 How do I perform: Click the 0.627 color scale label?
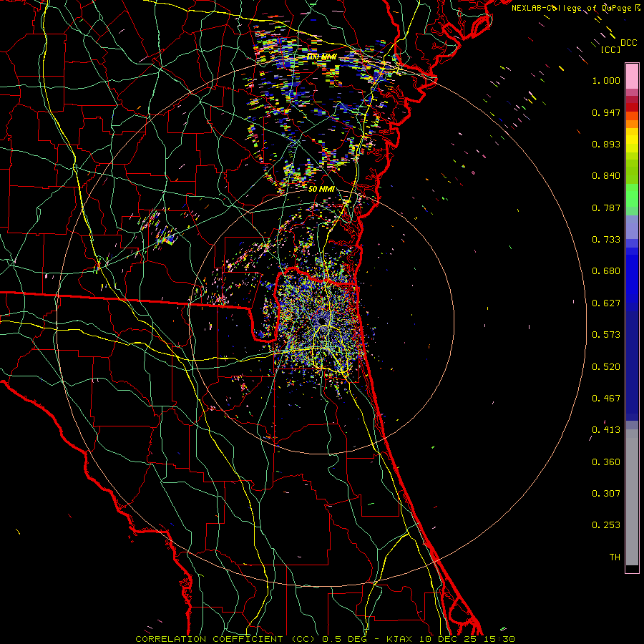[606, 303]
